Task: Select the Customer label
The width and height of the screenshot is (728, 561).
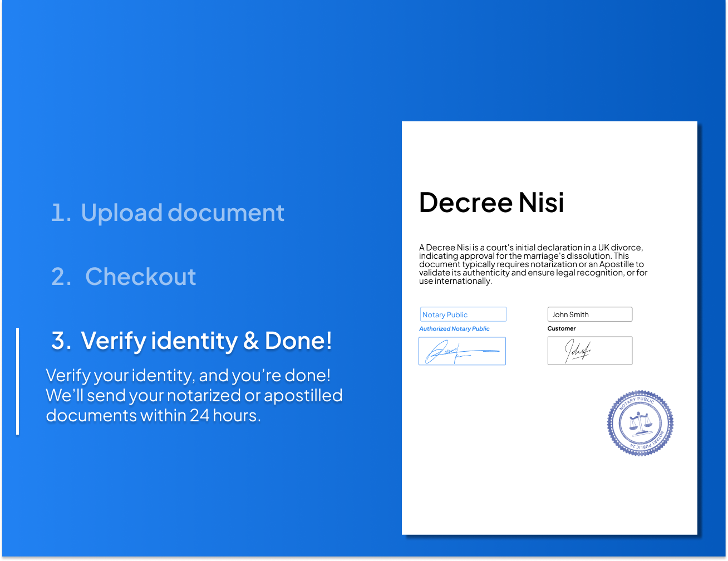Action: [x=562, y=328]
